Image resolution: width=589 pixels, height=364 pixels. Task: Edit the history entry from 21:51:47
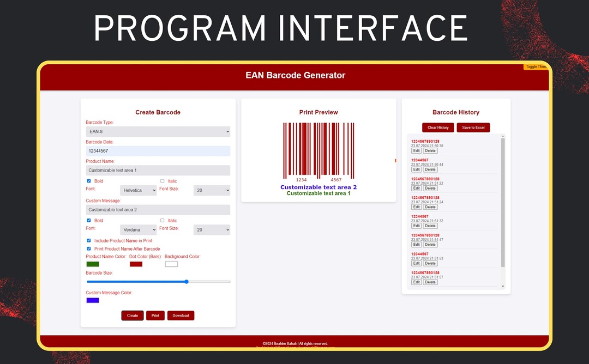click(x=416, y=245)
